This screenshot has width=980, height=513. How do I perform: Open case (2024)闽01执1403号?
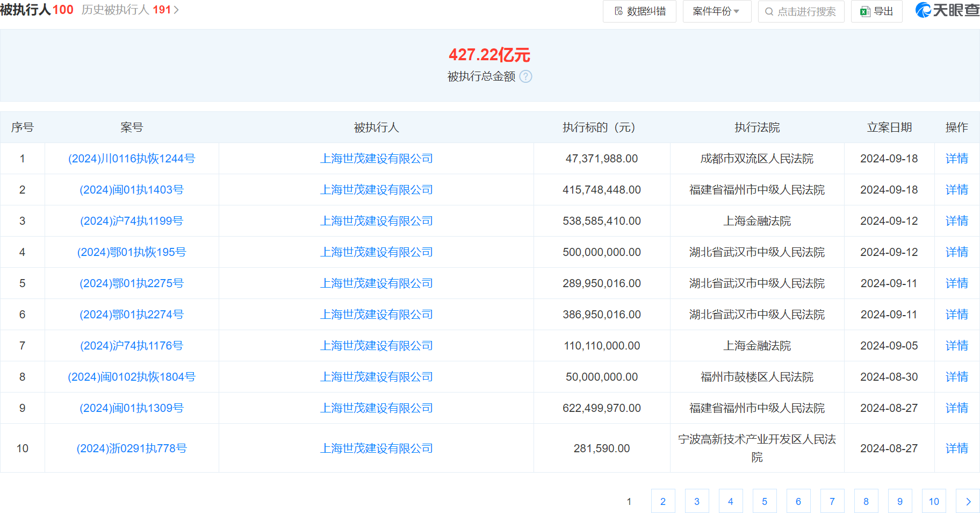click(x=132, y=190)
